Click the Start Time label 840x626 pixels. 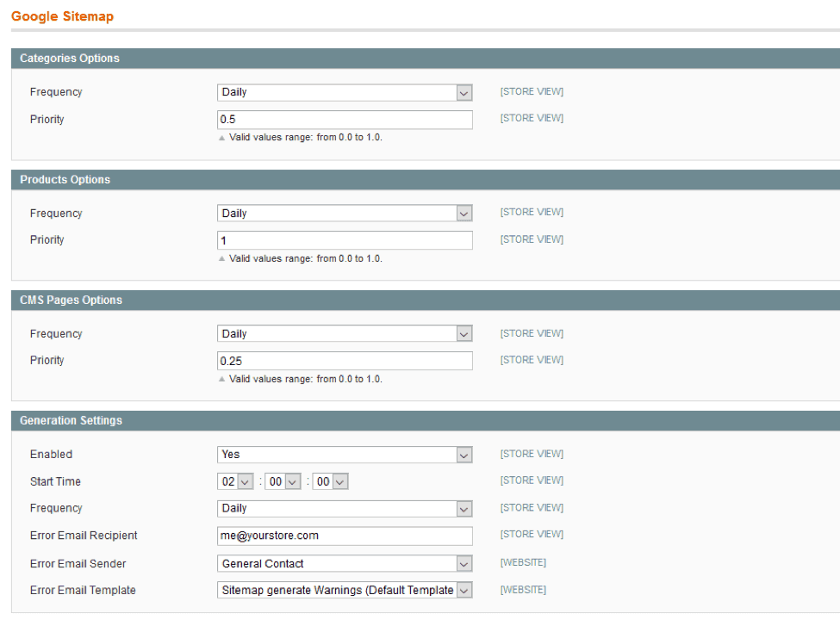click(55, 481)
